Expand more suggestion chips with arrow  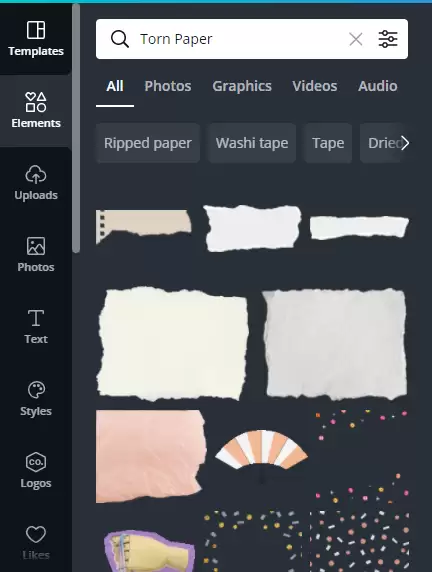pos(405,143)
